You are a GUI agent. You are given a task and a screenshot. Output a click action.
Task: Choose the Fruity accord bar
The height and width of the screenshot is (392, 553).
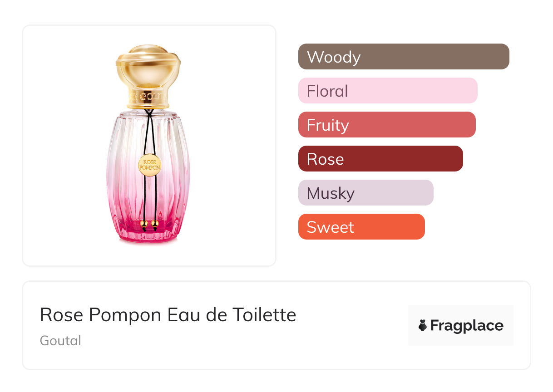[387, 125]
